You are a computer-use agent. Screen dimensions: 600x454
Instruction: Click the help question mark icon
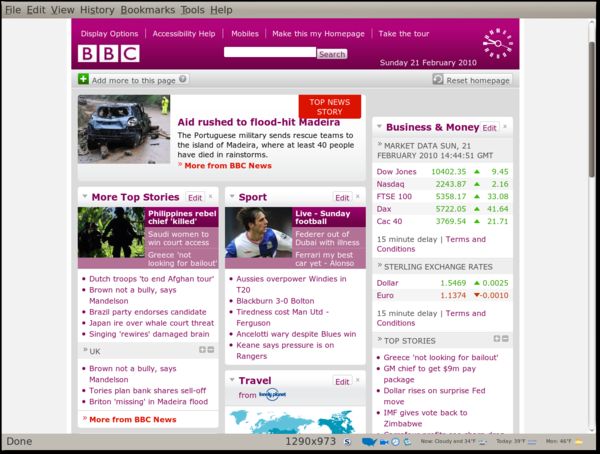pyautogui.click(x=183, y=79)
